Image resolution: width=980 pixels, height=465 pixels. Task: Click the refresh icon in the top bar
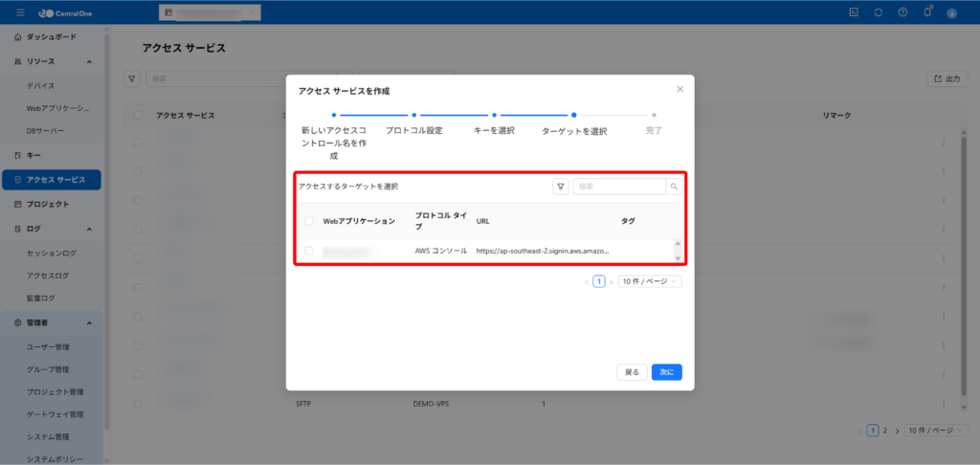pos(878,11)
